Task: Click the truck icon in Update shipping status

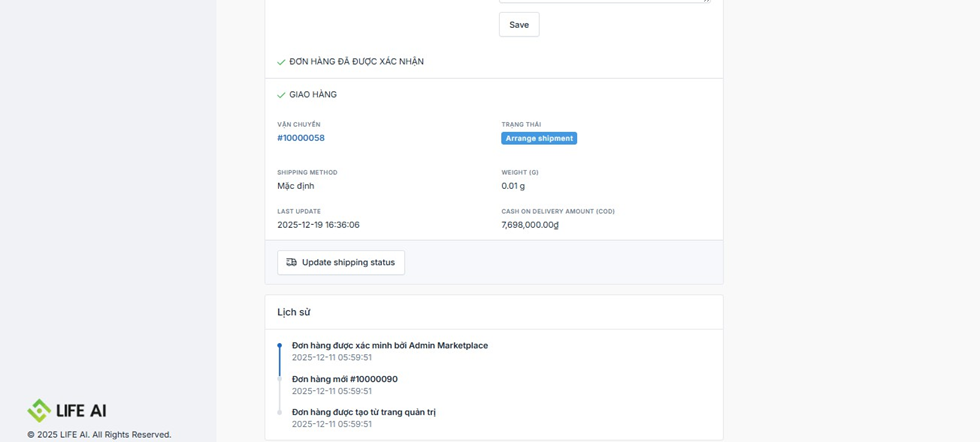Action: (291, 263)
